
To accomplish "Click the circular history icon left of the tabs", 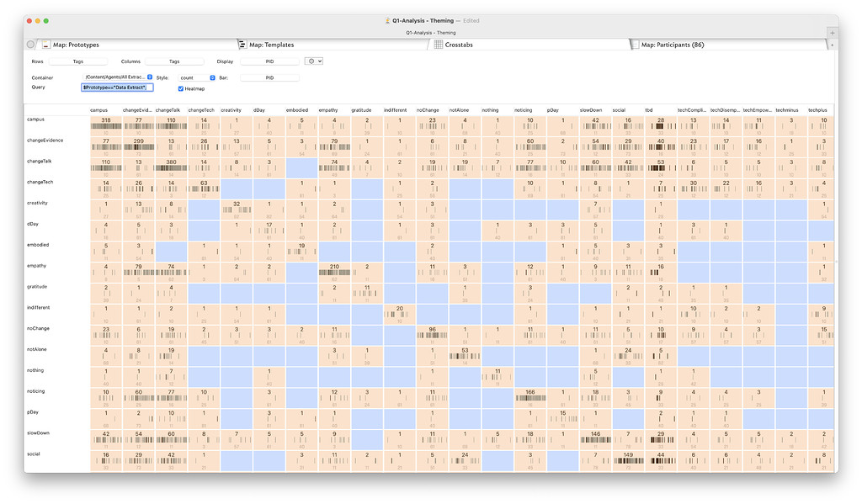I will pyautogui.click(x=29, y=44).
